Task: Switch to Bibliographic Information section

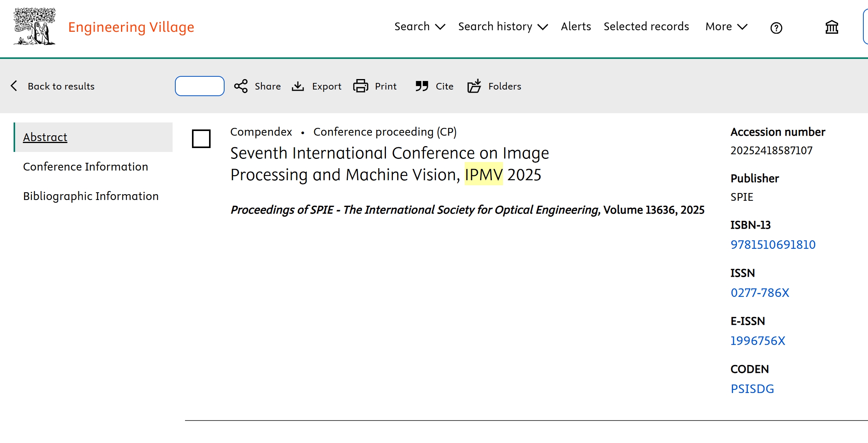Action: (x=91, y=196)
